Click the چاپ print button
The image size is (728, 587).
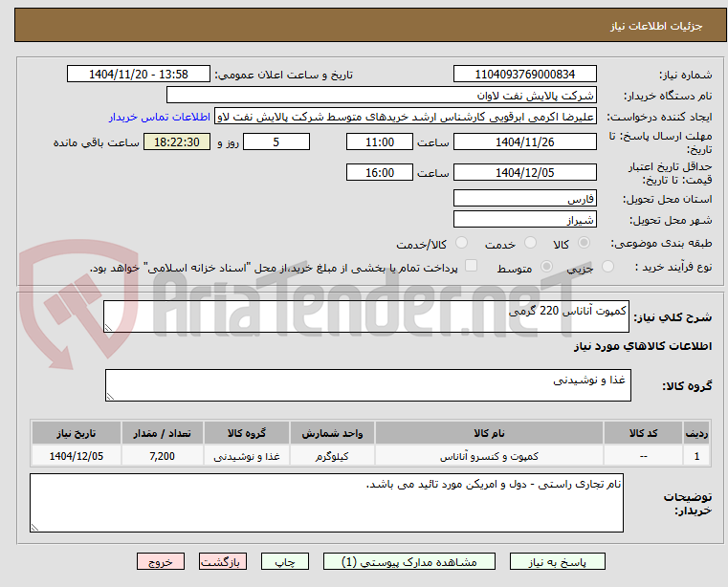(x=285, y=561)
